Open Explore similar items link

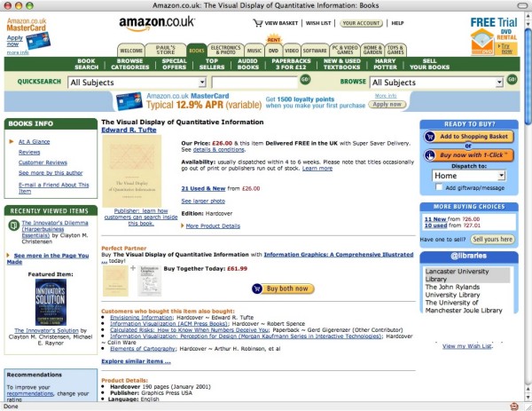136,361
